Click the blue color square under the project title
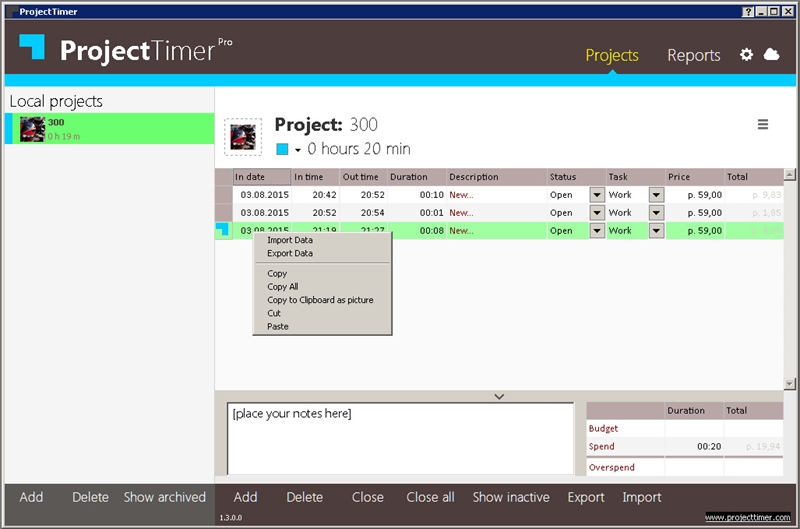Screen dimensions: 800x529 tap(282, 149)
